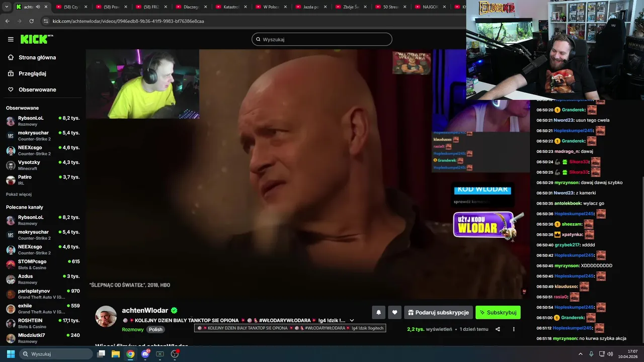Click the browser back arrow
This screenshot has height=362, width=644.
7,21
